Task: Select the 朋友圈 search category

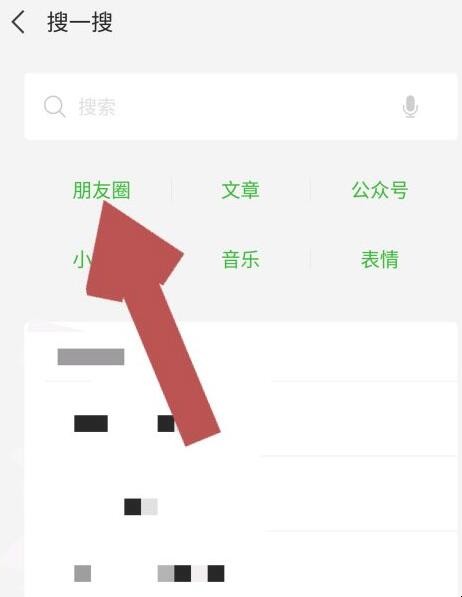Action: coord(102,190)
